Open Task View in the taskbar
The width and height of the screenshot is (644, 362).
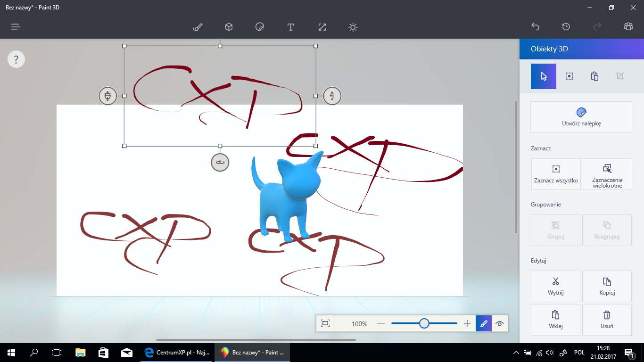[57, 352]
